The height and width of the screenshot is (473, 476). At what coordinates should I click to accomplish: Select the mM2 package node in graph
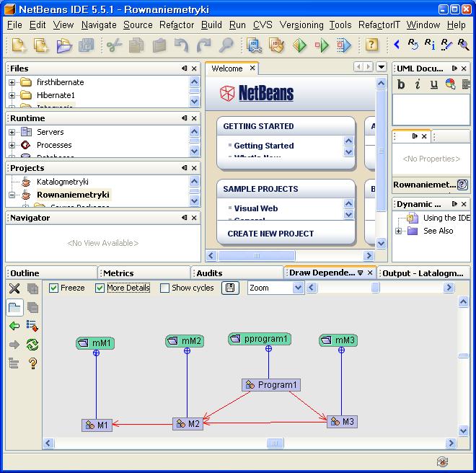pos(185,341)
